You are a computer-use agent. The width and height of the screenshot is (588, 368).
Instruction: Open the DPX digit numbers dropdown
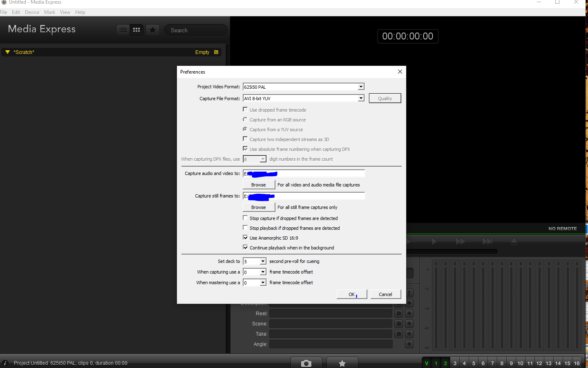coord(263,159)
